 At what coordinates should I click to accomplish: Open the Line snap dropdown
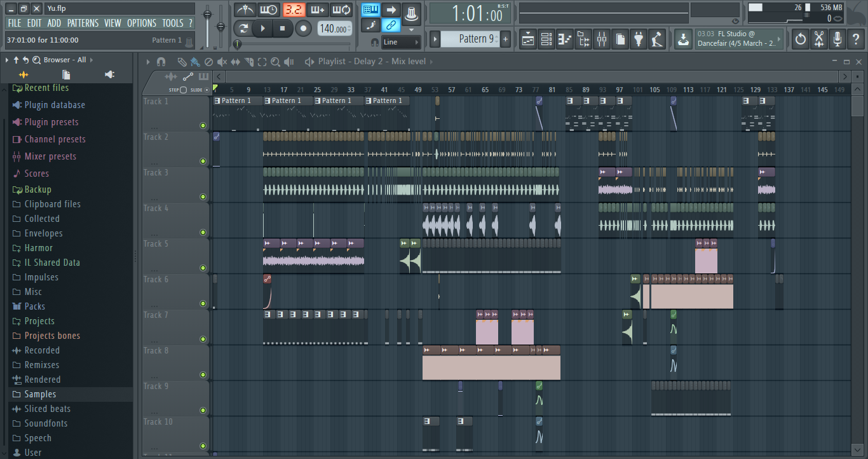coord(402,42)
